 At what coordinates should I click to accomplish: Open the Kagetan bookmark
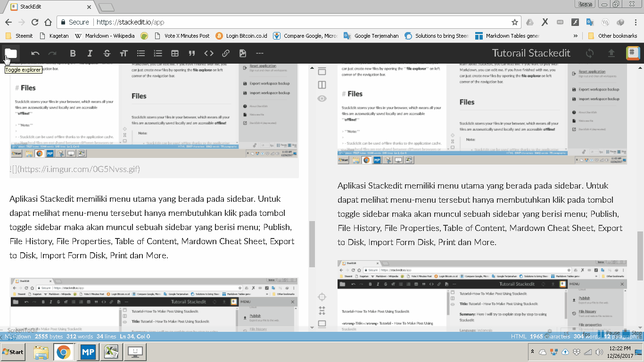coord(54,36)
